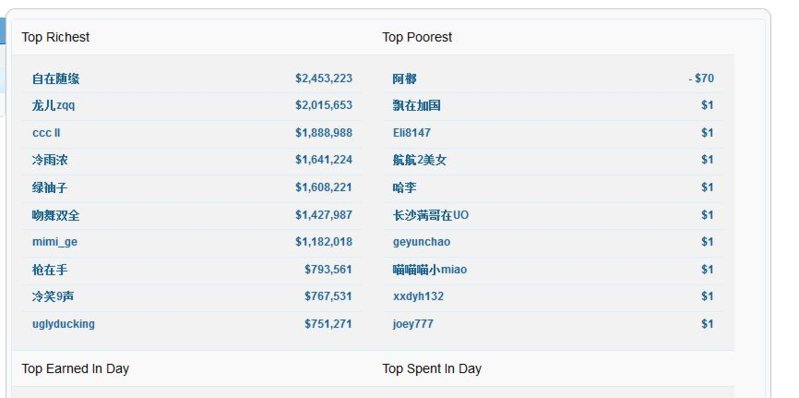The height and width of the screenshot is (398, 799).
Task: Click the $2,453,223 balance amount
Action: click(x=324, y=78)
